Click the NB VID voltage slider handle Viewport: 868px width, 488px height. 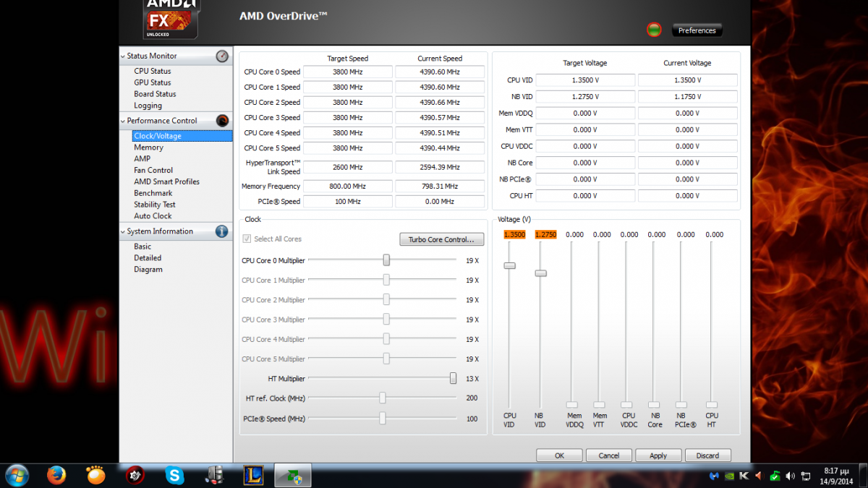540,273
